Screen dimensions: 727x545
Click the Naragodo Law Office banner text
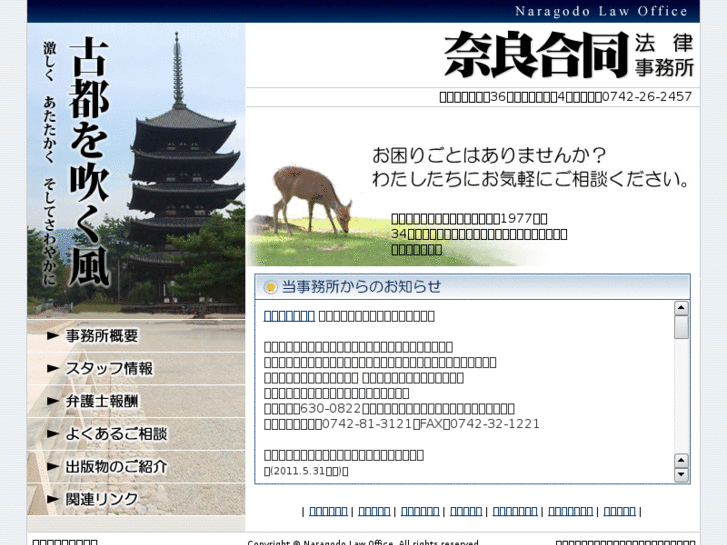(x=601, y=11)
